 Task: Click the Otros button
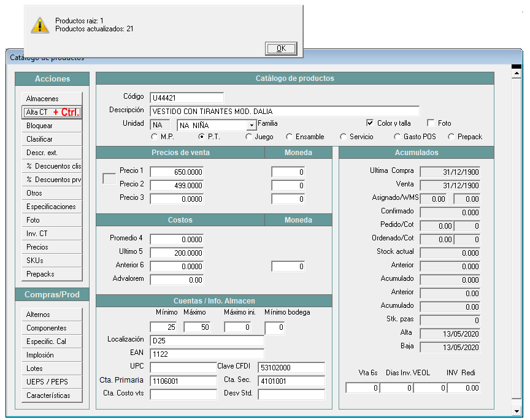[x=52, y=193]
